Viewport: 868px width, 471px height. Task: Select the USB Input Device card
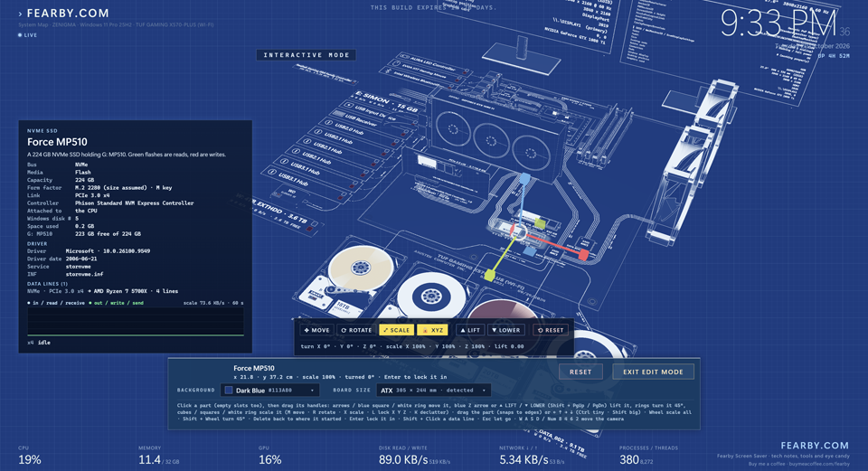point(375,112)
